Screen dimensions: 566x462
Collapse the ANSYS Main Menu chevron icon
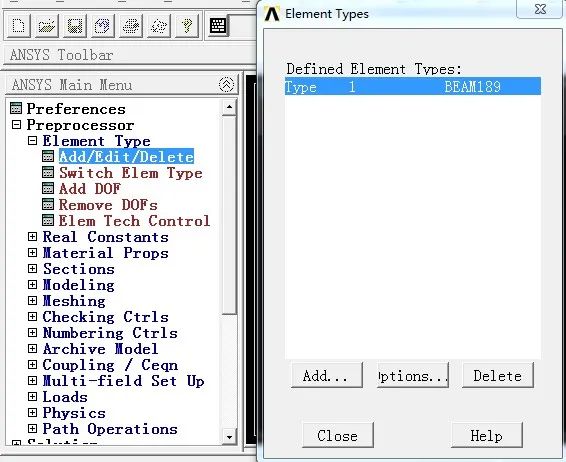pos(226,84)
